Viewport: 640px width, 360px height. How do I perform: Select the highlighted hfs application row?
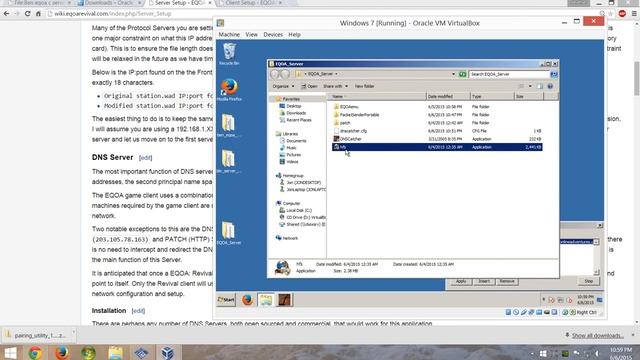pos(437,147)
